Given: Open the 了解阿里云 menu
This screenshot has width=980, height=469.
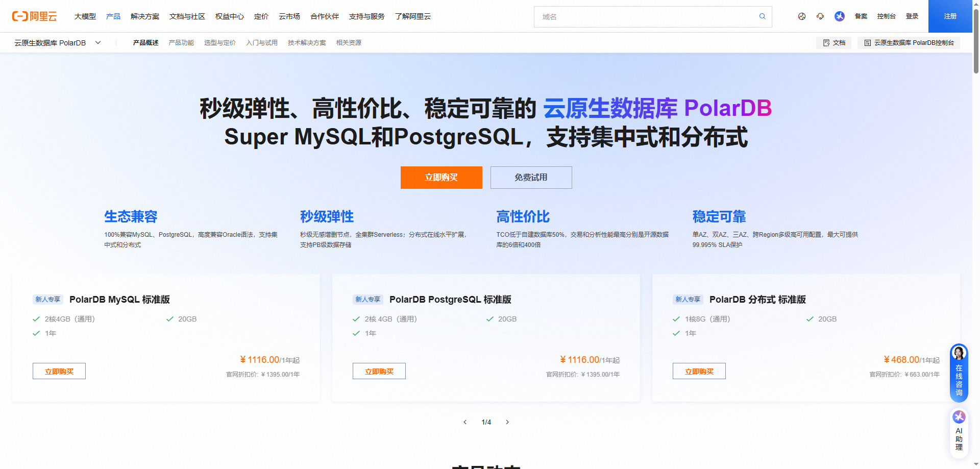Looking at the screenshot, I should pyautogui.click(x=413, y=16).
